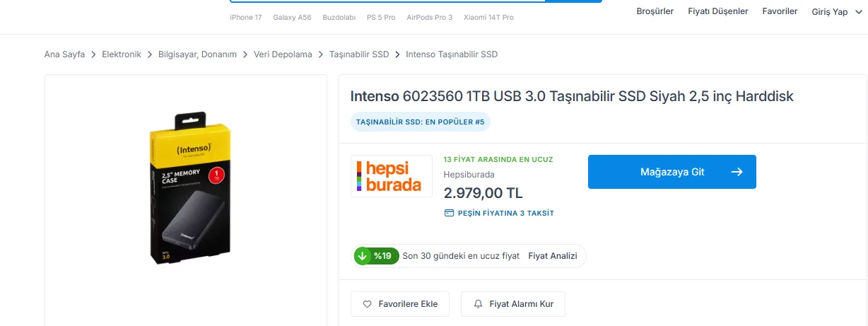868x326 pixels.
Task: Click the Favorilere Ekle button
Action: [x=400, y=304]
